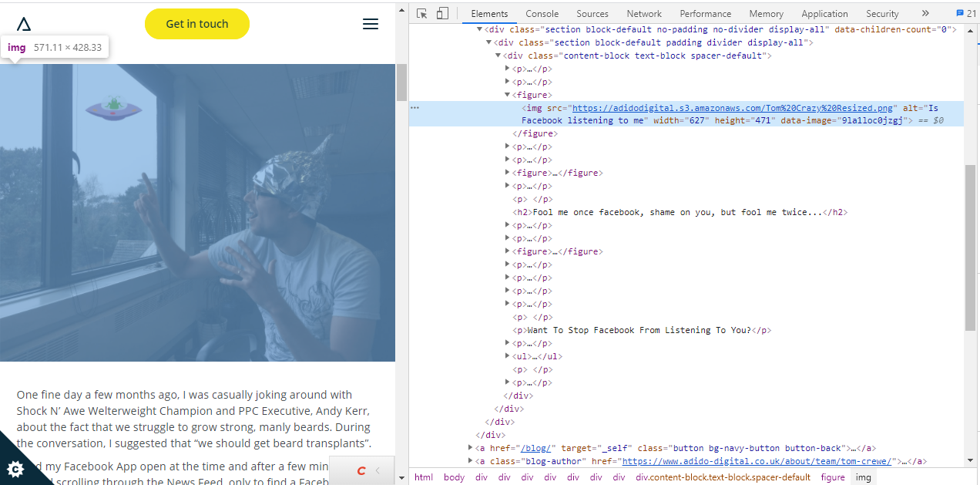Select the inspect element picker icon
The width and height of the screenshot is (980, 485).
coord(421,13)
